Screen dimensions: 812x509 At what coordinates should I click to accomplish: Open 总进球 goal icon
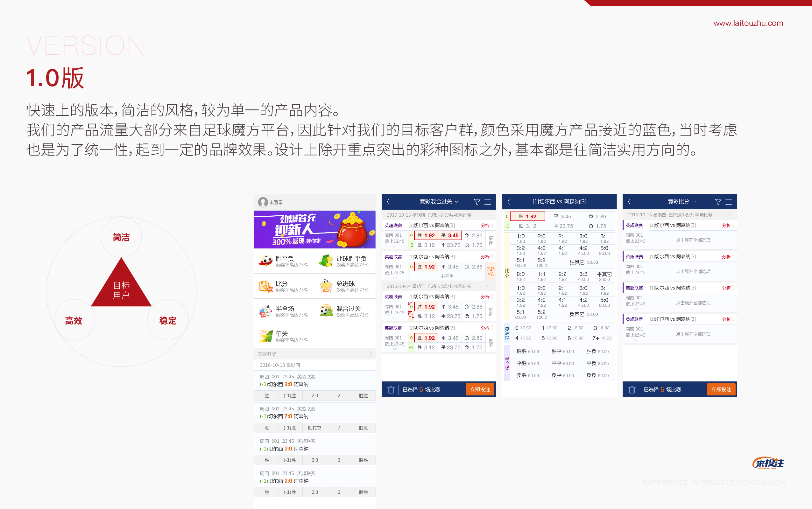pos(326,286)
